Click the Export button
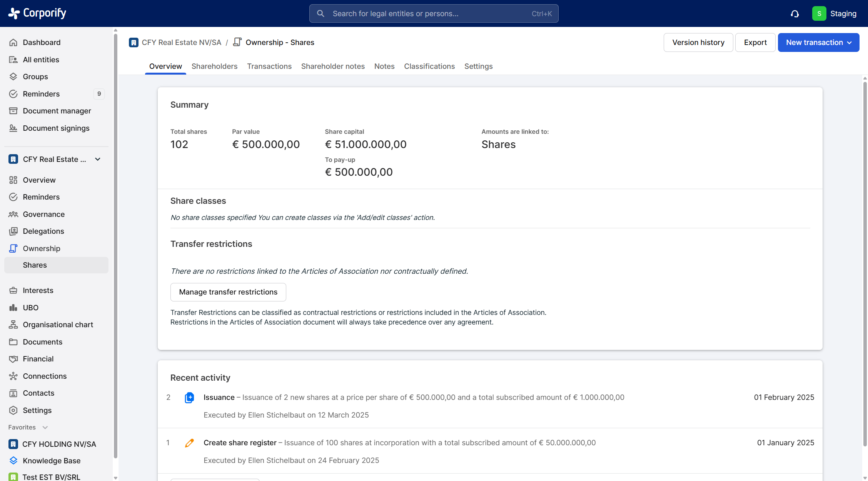The width and height of the screenshot is (868, 481). click(x=755, y=42)
